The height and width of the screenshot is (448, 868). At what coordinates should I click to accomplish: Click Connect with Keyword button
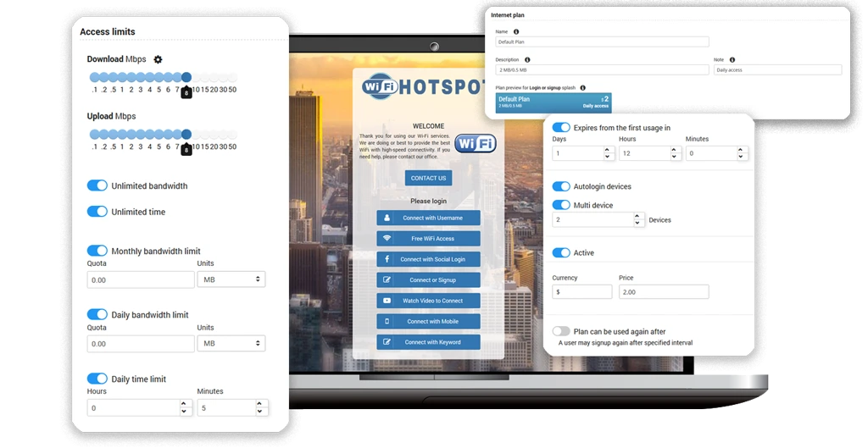tap(428, 342)
